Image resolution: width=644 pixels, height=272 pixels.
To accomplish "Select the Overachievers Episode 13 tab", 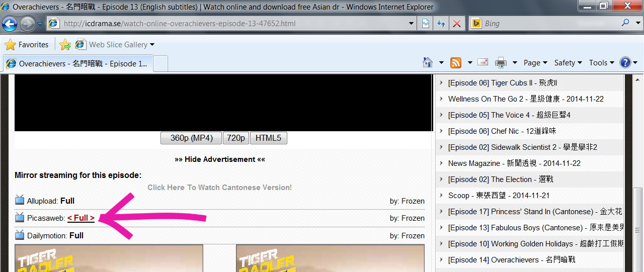I will click(x=78, y=64).
